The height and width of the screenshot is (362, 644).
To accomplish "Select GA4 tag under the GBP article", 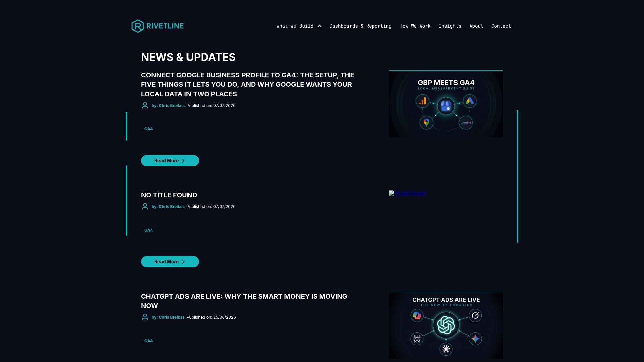I will click(148, 129).
